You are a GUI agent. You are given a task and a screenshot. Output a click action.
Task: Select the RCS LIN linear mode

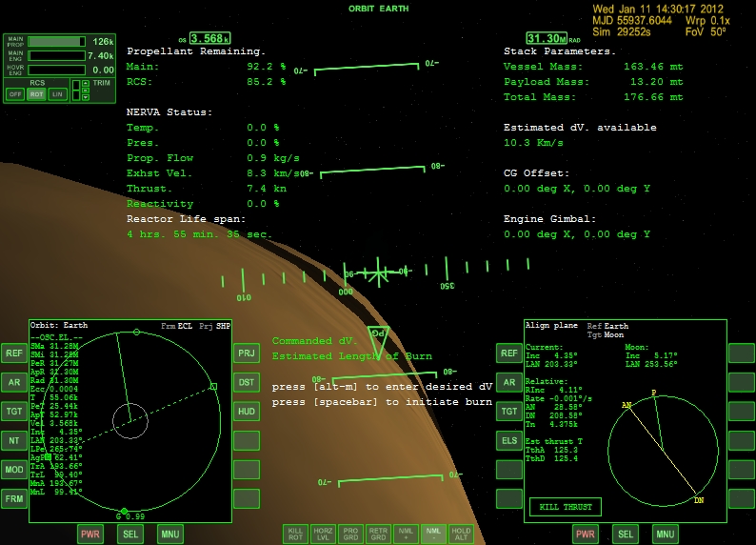click(57, 94)
